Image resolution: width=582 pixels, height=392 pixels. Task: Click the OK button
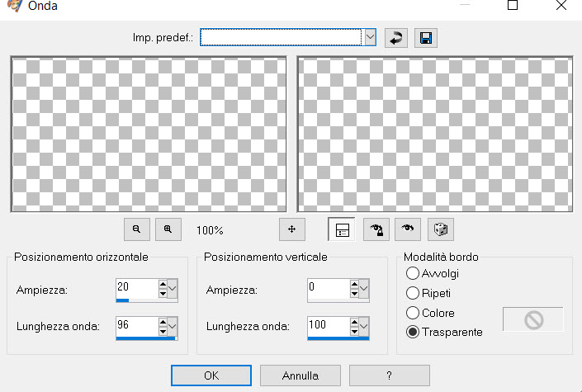click(211, 375)
